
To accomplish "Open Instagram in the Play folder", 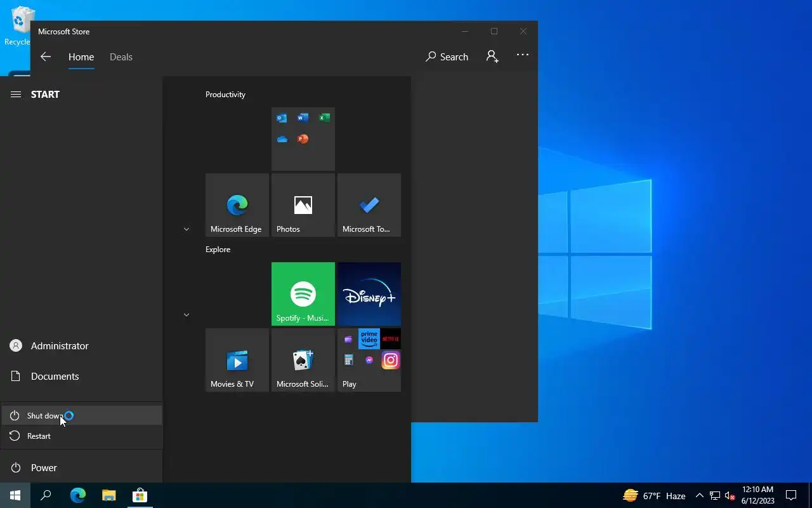I will tap(390, 361).
